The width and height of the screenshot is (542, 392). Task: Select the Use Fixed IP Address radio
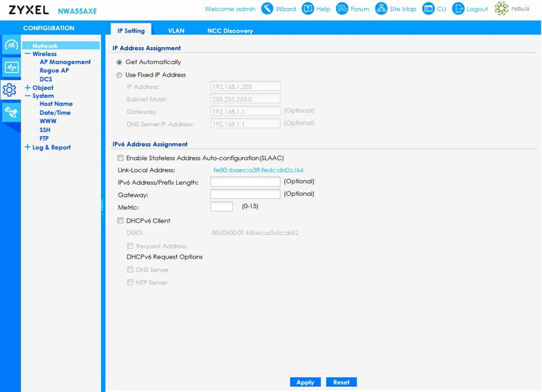click(120, 75)
